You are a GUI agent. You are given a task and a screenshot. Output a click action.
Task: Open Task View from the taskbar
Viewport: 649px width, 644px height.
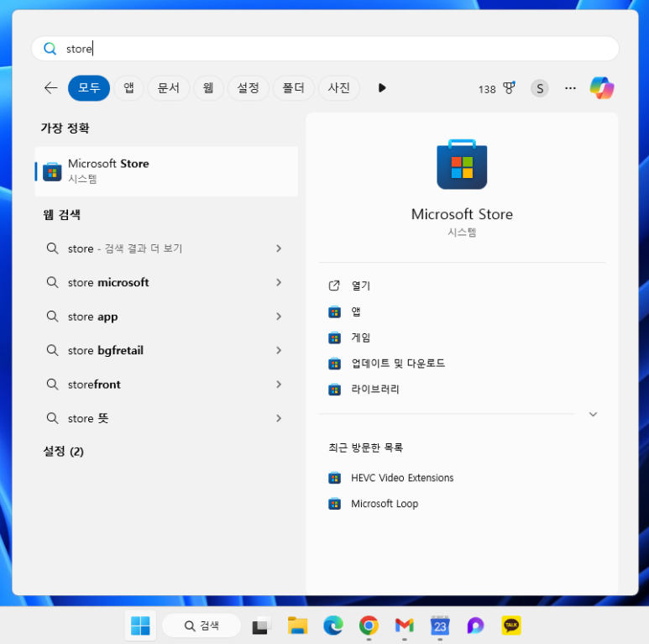pos(262,626)
